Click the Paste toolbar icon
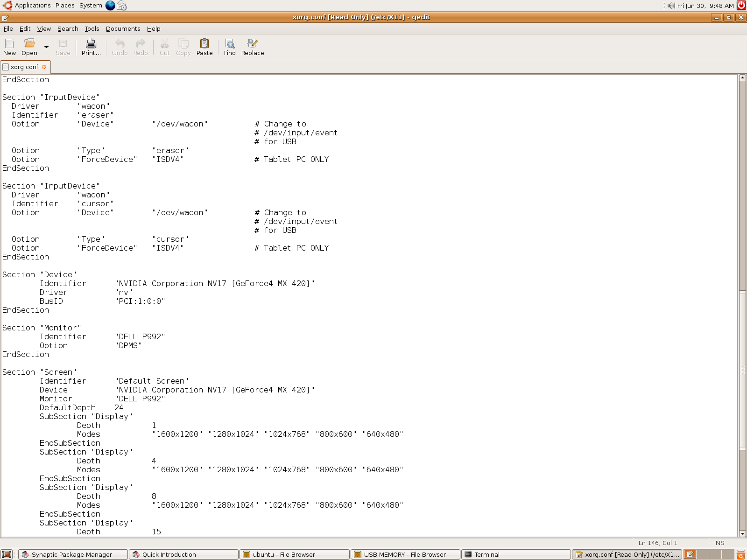The width and height of the screenshot is (747, 560). click(204, 47)
